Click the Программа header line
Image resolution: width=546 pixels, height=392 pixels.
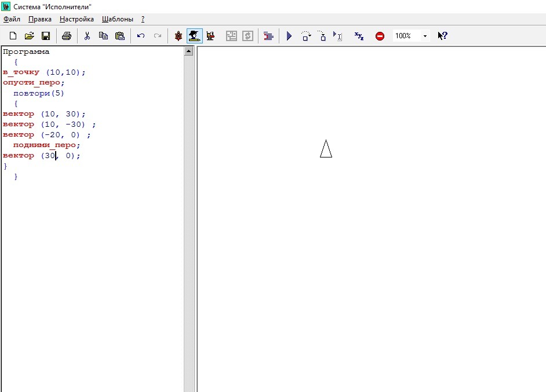[26, 52]
